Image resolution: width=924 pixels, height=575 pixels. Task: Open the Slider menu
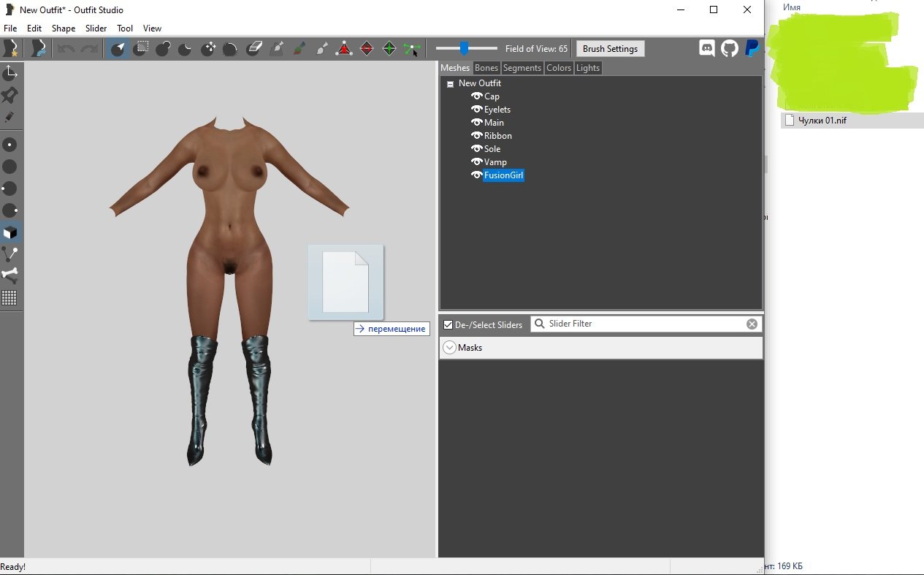point(96,28)
